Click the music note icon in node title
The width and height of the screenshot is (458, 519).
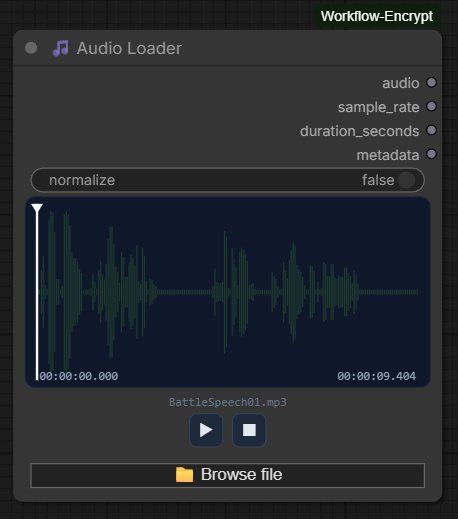tap(61, 48)
